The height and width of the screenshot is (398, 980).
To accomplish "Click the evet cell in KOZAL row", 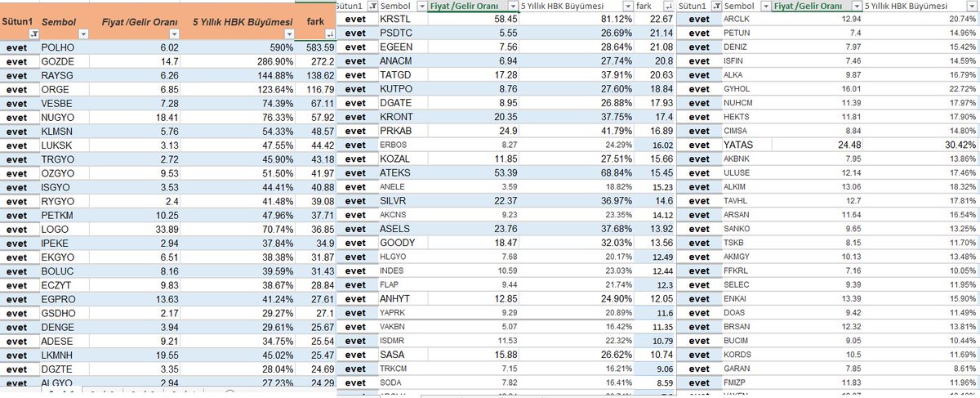I will (x=355, y=159).
